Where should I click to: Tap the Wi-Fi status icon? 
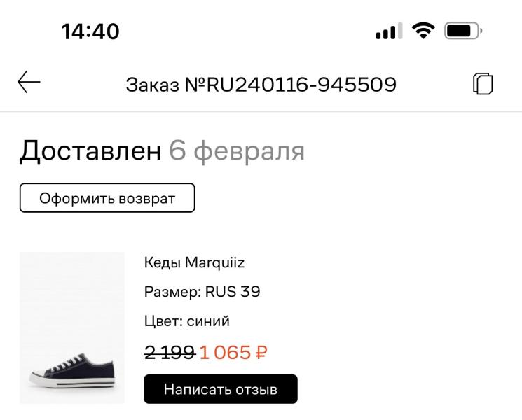(x=422, y=31)
